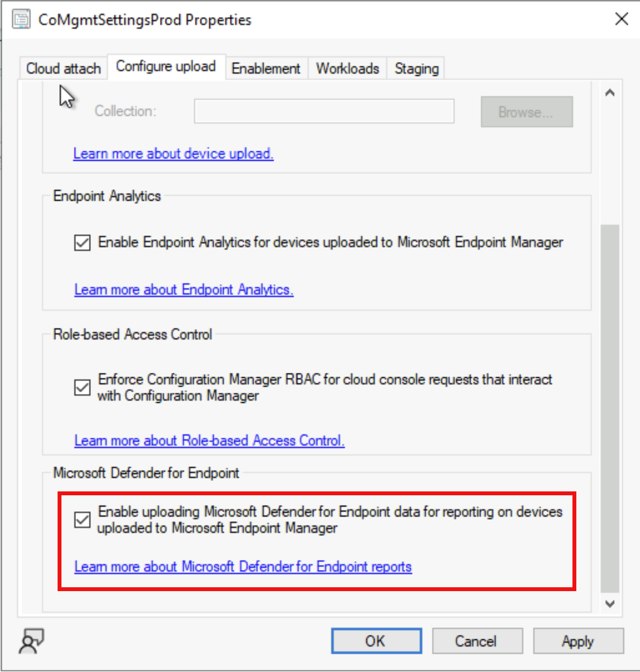Viewport: 640px width, 672px height.
Task: Uncheck Enforce Configuration Manager RBAC checkbox
Action: pos(82,387)
